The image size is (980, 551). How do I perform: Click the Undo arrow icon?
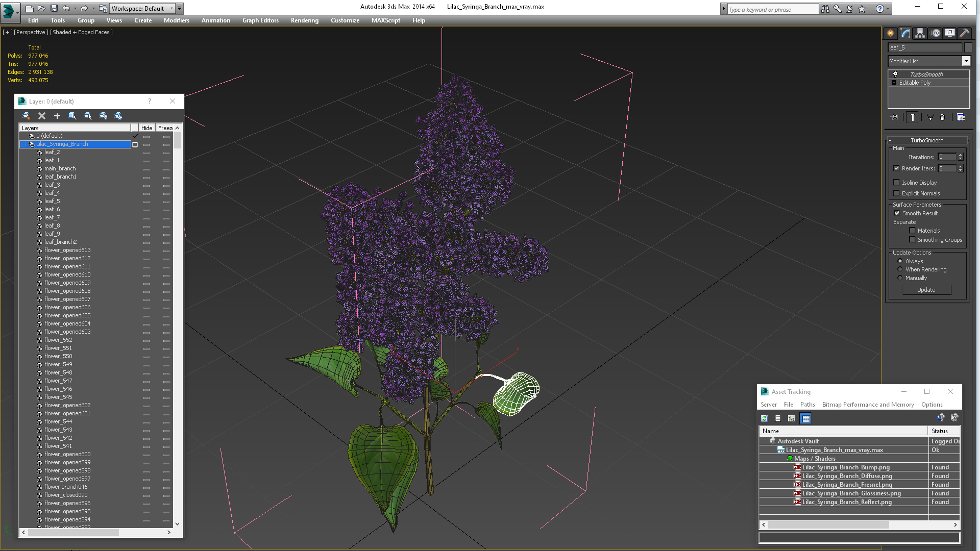[66, 8]
